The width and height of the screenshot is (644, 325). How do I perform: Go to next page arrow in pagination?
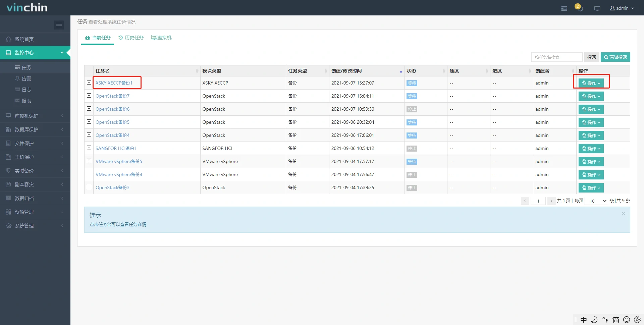tap(551, 201)
